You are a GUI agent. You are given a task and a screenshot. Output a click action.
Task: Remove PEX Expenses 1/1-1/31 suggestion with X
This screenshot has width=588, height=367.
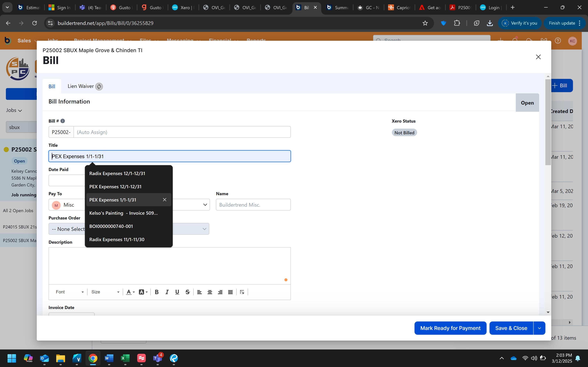164,200
